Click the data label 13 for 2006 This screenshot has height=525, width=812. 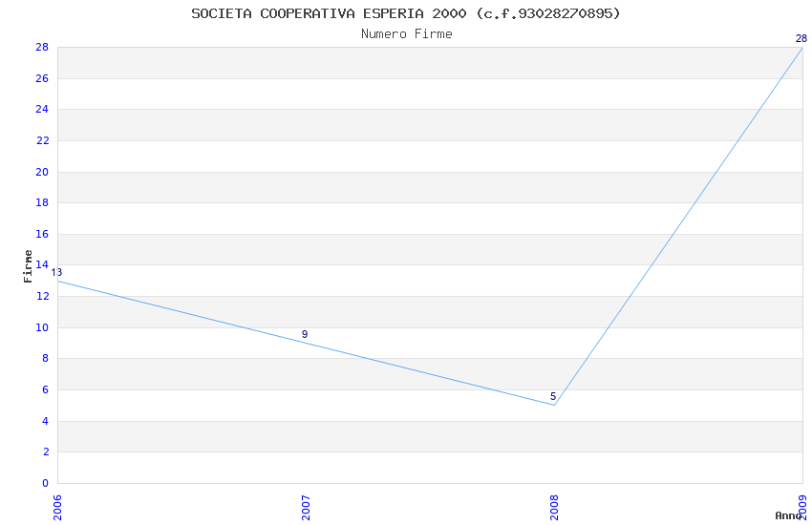click(56, 273)
